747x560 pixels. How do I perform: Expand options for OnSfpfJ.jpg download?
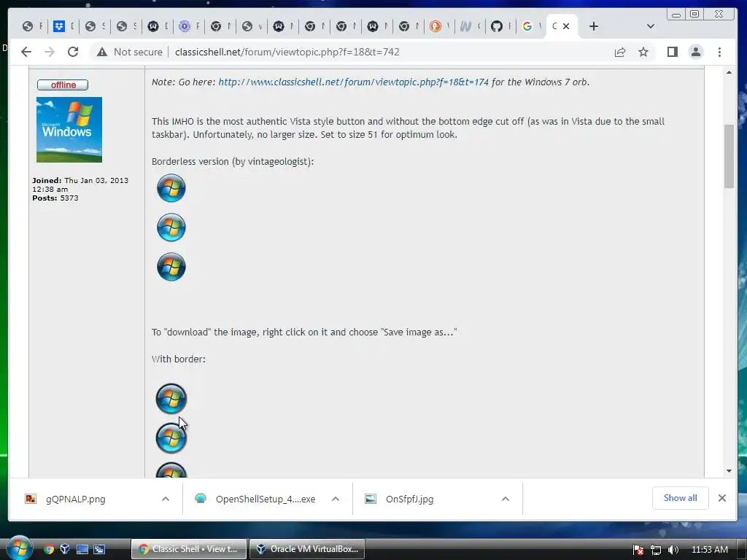(506, 499)
